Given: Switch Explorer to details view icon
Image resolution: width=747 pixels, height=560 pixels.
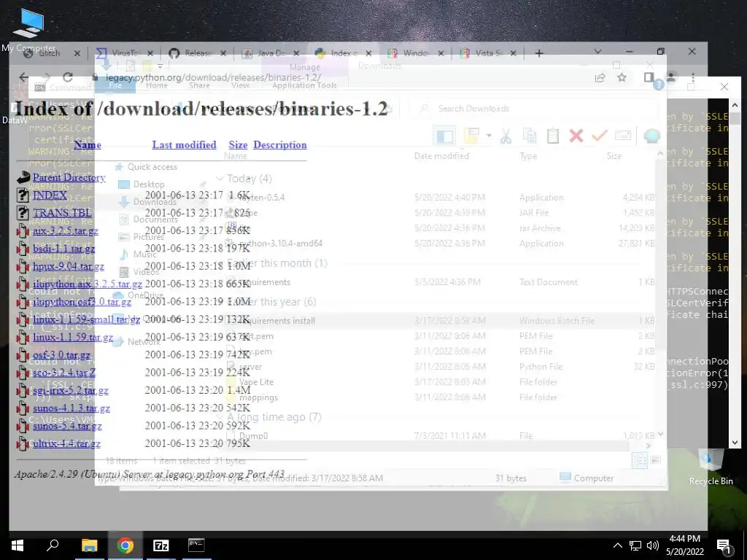Looking at the screenshot, I should pyautogui.click(x=639, y=460).
